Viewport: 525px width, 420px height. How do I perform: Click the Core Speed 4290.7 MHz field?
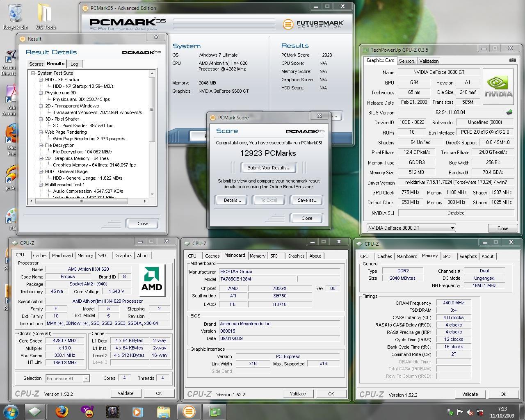click(65, 340)
